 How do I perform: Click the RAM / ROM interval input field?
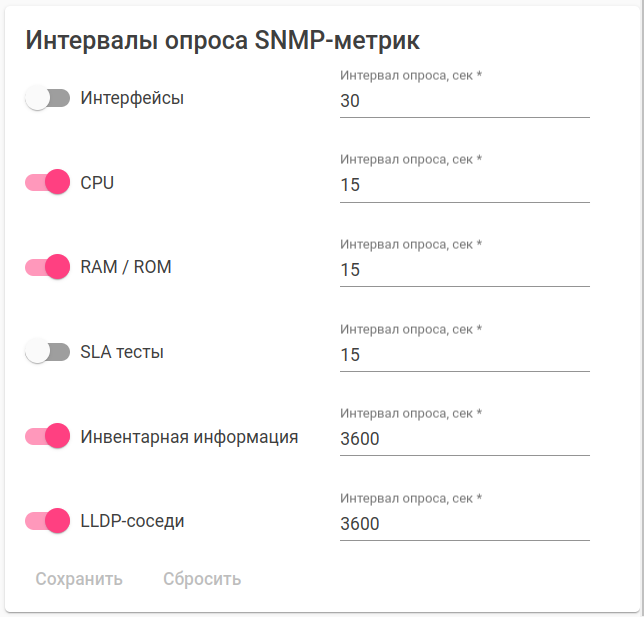click(x=464, y=270)
